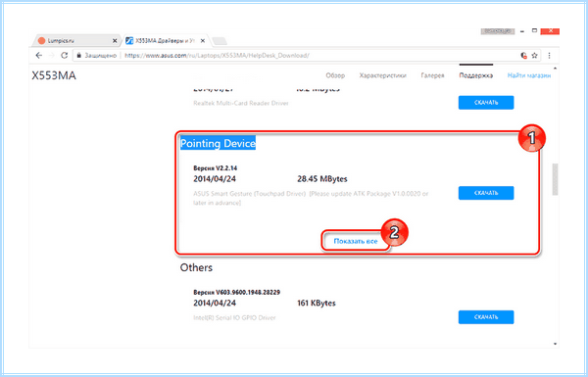Open the Chrome three-dot menu
The image size is (588, 377).
coord(549,56)
